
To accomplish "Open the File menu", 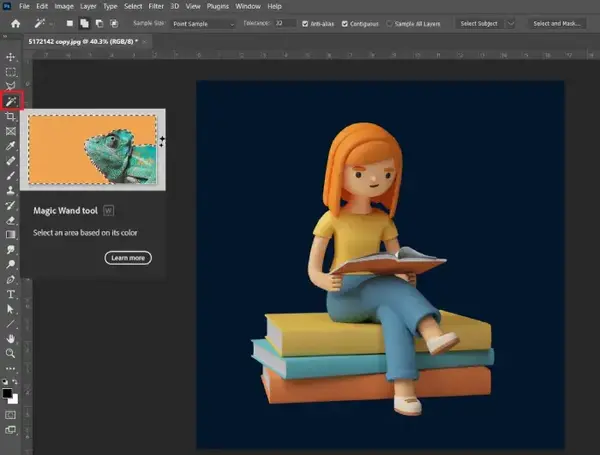I will 24,7.
